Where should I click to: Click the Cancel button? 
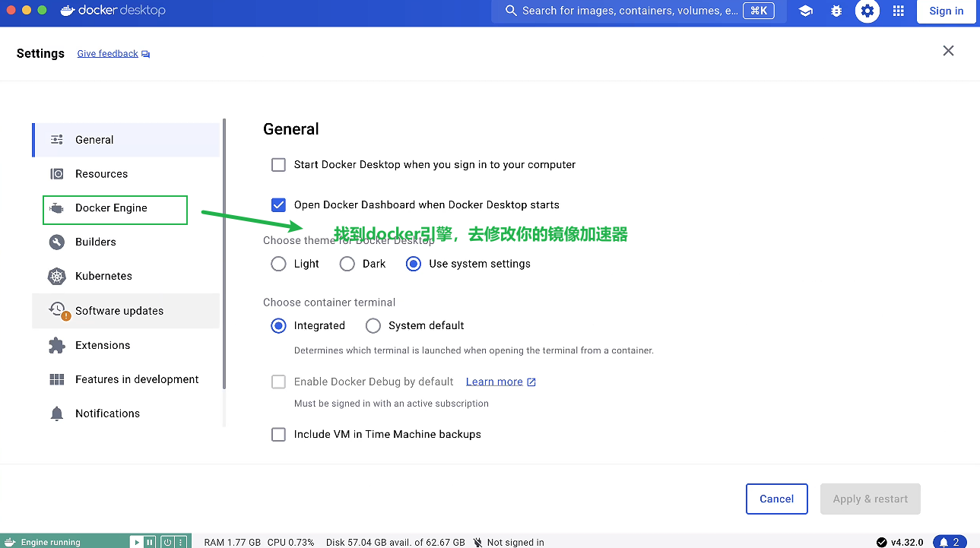pos(777,499)
